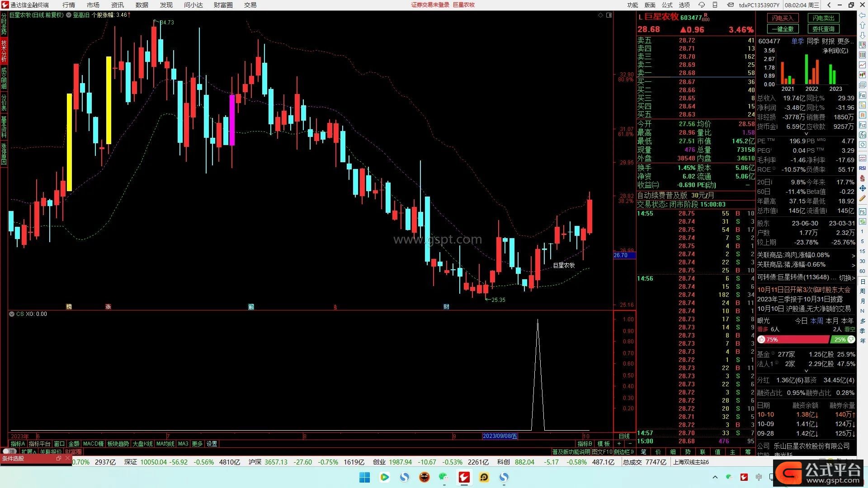Click the '财' marker on chart bottom
Screen dimensions: 868x488
[446, 307]
